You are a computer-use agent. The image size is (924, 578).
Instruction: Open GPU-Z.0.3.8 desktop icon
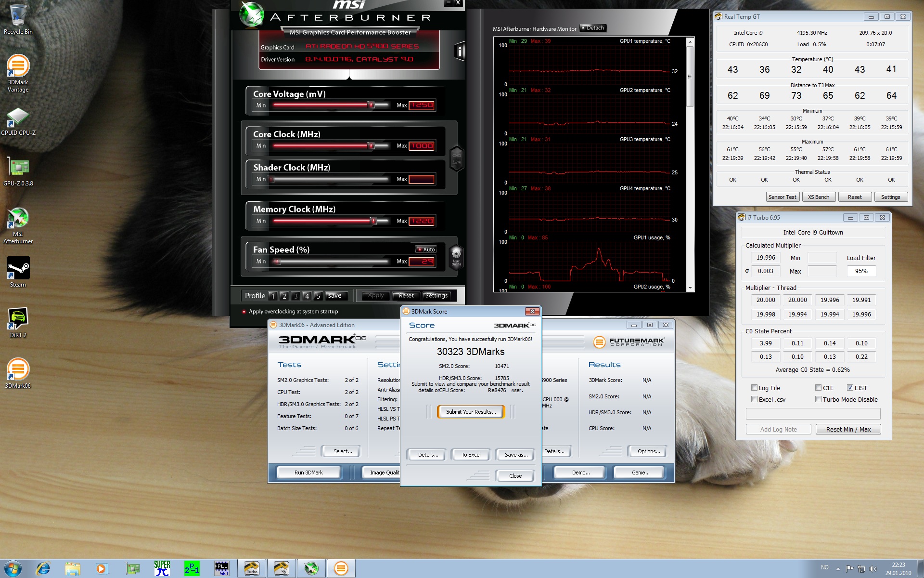click(18, 171)
